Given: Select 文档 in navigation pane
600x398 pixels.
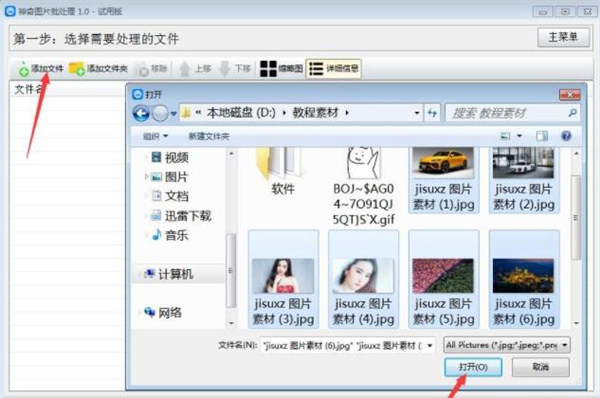Looking at the screenshot, I should pyautogui.click(x=170, y=196).
